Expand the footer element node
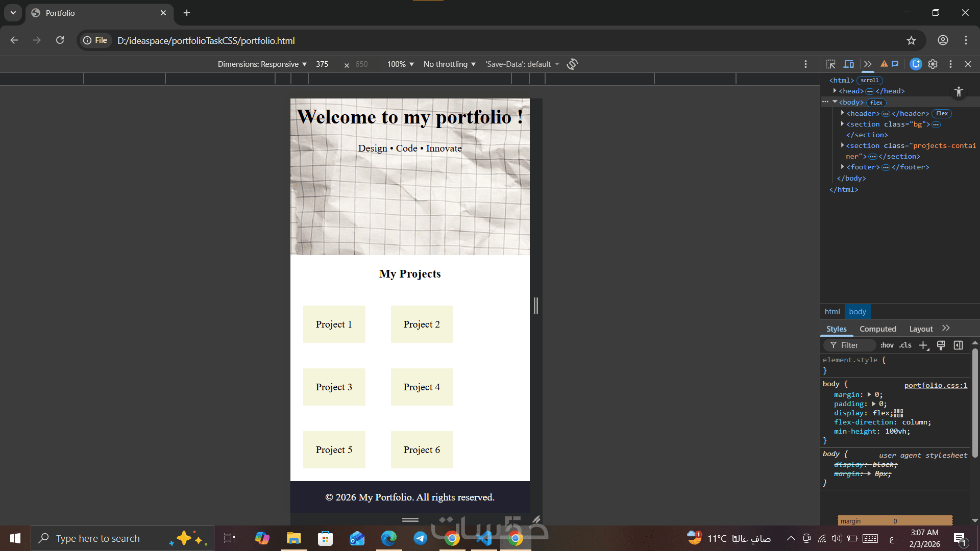 click(842, 167)
